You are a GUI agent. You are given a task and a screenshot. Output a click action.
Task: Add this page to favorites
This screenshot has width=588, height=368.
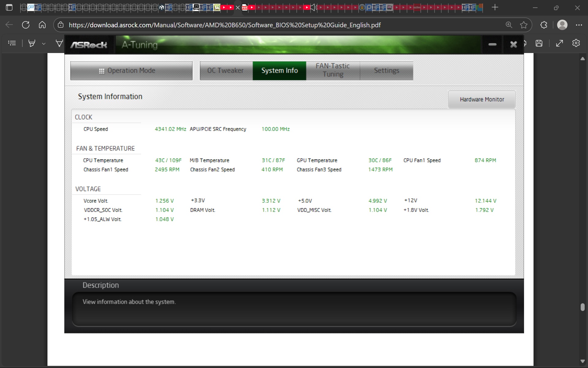click(x=524, y=25)
